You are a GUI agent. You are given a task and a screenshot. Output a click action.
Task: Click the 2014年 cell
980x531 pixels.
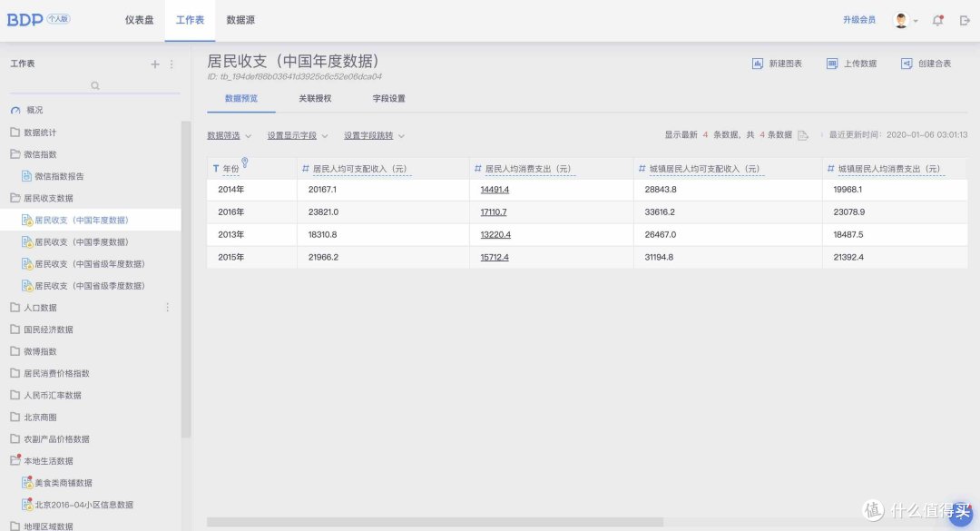(x=252, y=190)
